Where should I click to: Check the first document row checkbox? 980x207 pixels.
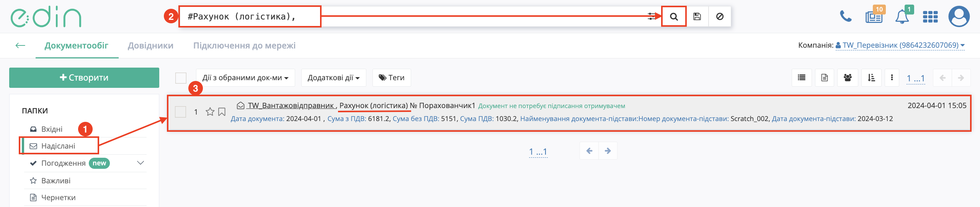coord(180,112)
